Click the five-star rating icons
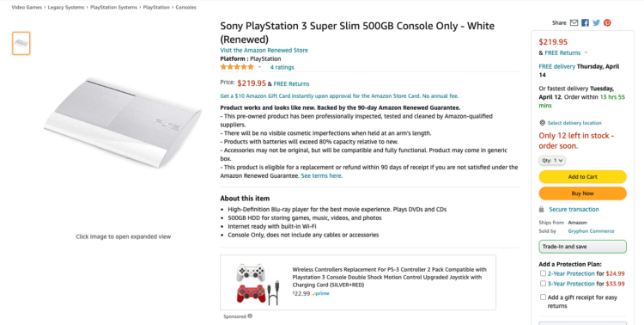The image size is (644, 325). pyautogui.click(x=237, y=67)
